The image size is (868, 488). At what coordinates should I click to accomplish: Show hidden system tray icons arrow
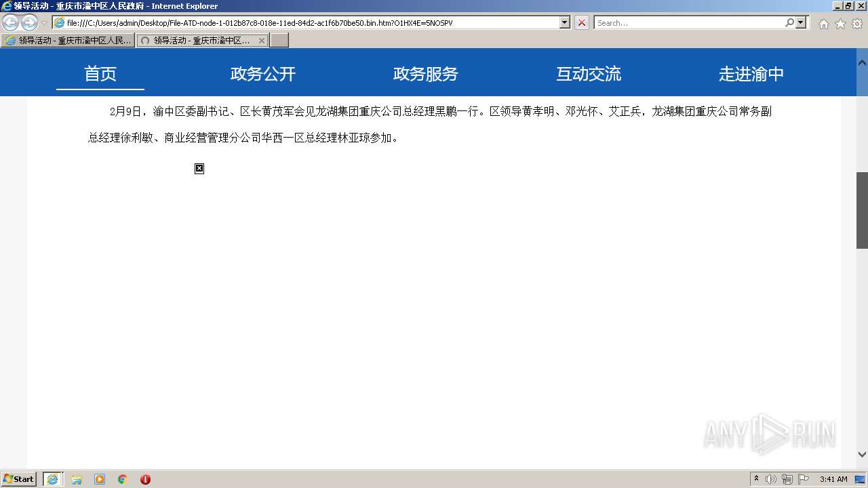[x=757, y=479]
